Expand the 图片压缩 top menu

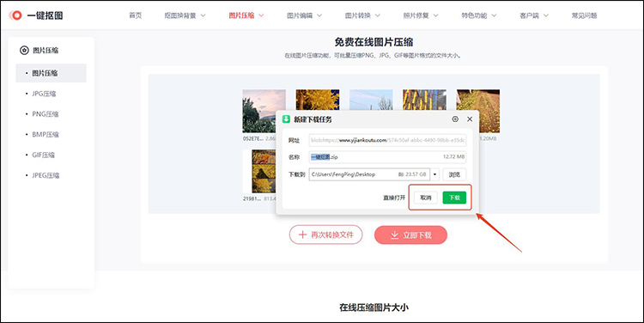(246, 15)
